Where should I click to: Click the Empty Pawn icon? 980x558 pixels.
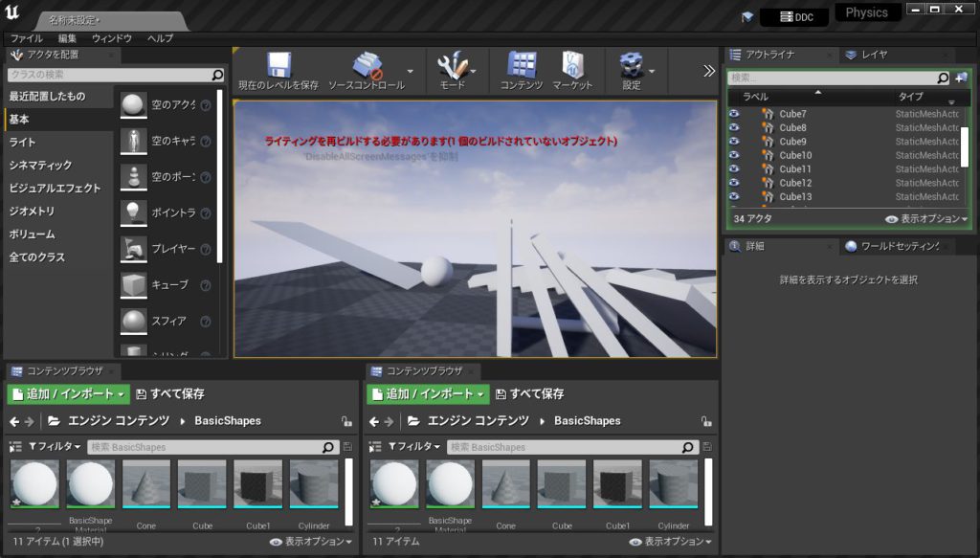click(133, 177)
